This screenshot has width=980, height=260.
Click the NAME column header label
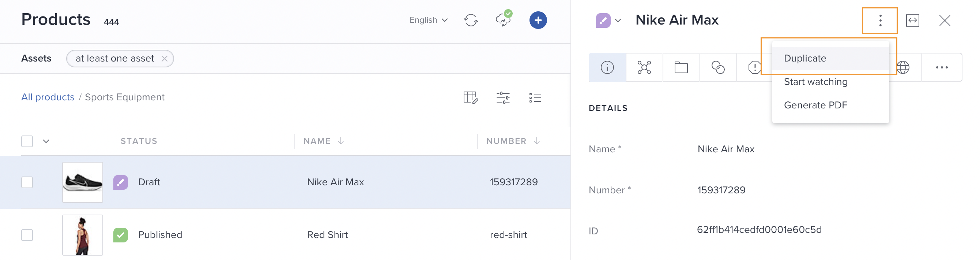tap(317, 141)
